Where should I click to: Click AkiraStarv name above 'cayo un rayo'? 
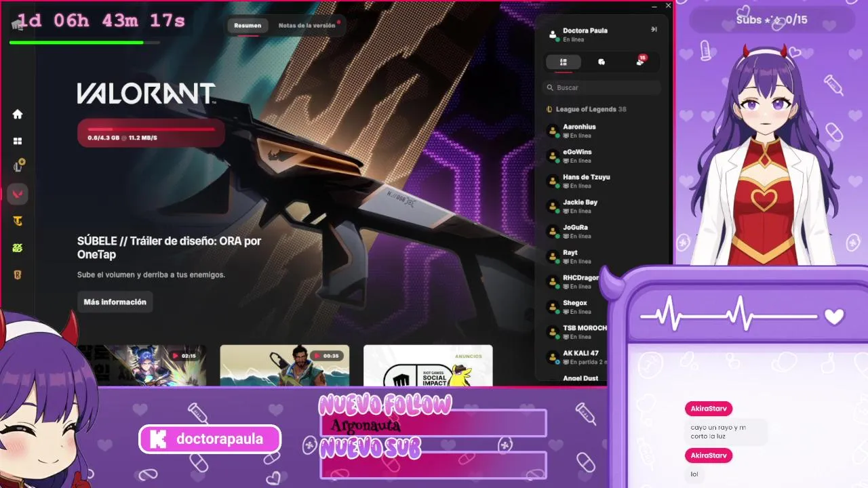click(x=709, y=409)
